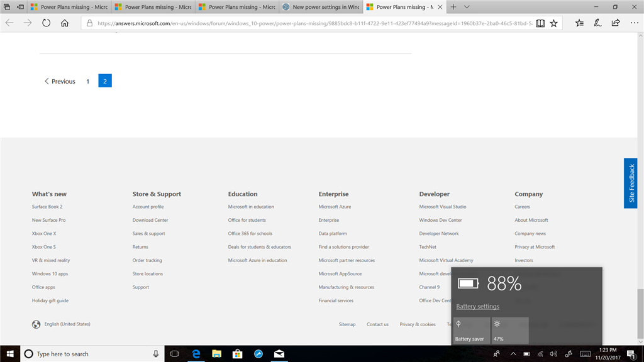This screenshot has width=644, height=362.
Task: Open a new tab with plus icon
Action: [x=453, y=7]
